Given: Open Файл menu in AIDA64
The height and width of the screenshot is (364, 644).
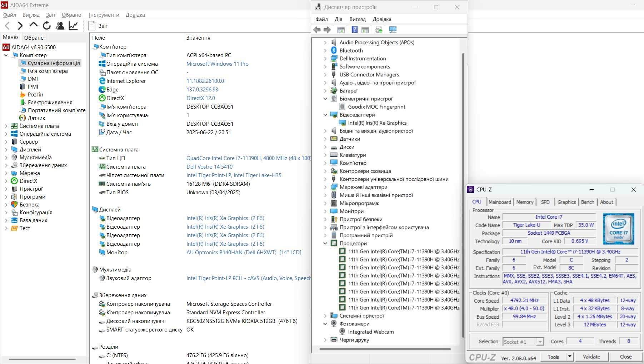Looking at the screenshot, I should click(x=10, y=15).
